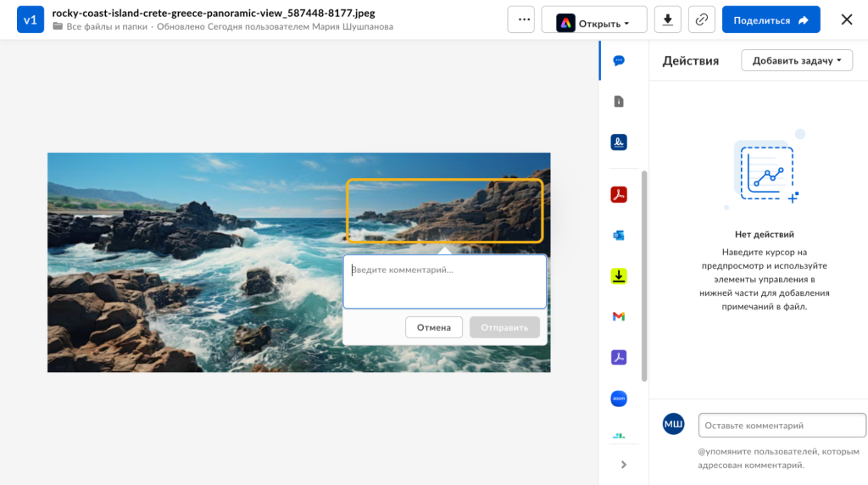The height and width of the screenshot is (485, 868).
Task: Click the file info document icon
Action: pos(619,102)
